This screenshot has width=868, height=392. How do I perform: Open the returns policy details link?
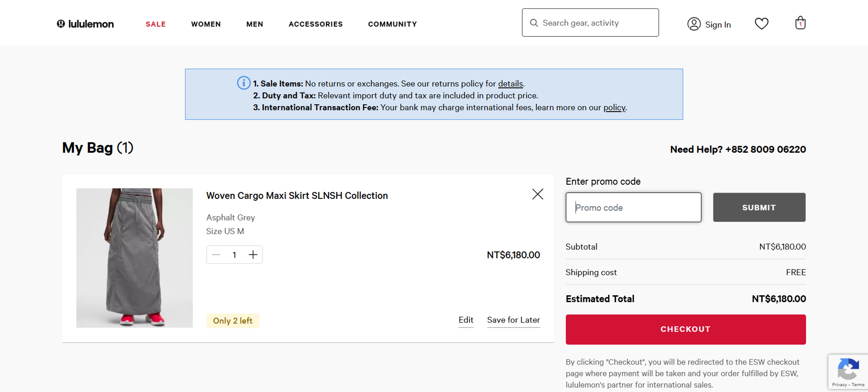510,84
